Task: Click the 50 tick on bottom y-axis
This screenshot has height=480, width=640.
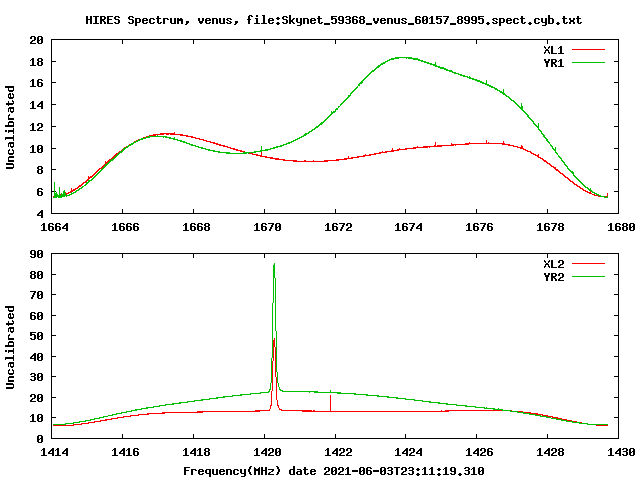Action: 36,336
